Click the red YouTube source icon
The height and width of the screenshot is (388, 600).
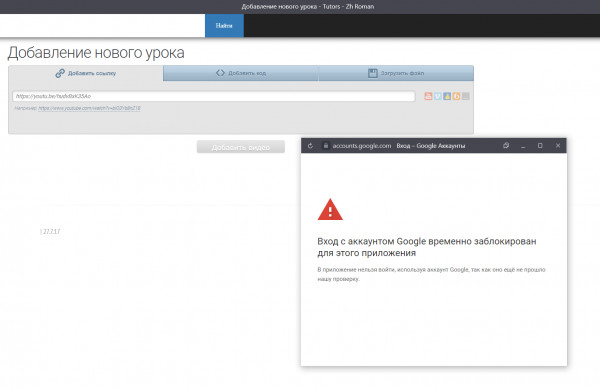pyautogui.click(x=428, y=96)
